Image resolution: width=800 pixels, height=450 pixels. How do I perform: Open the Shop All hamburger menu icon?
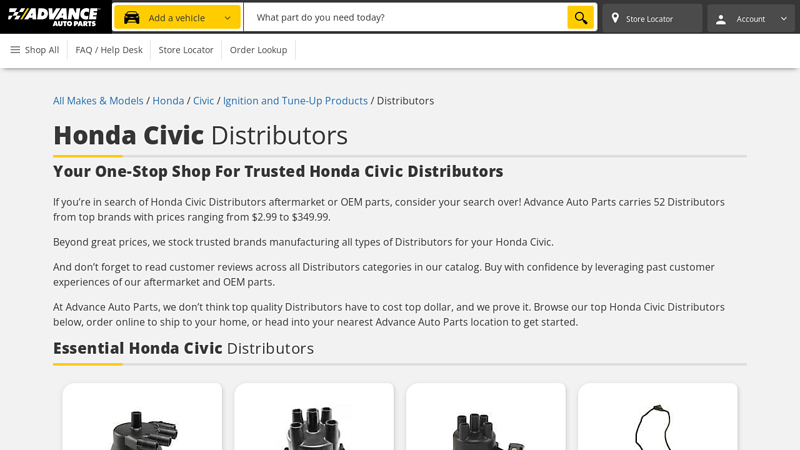[15, 49]
